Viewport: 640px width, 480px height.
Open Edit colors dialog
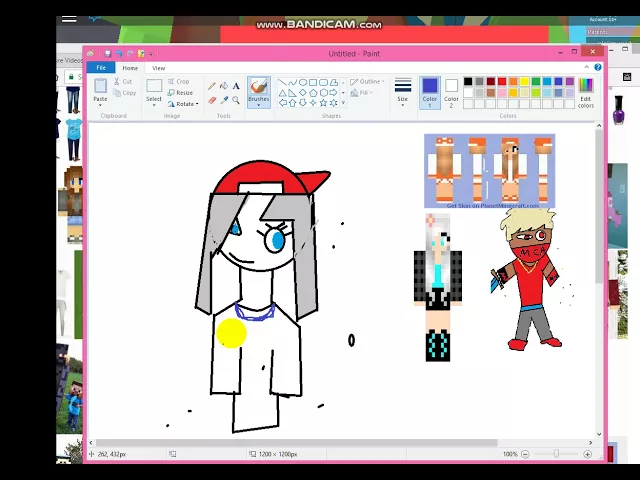click(586, 93)
